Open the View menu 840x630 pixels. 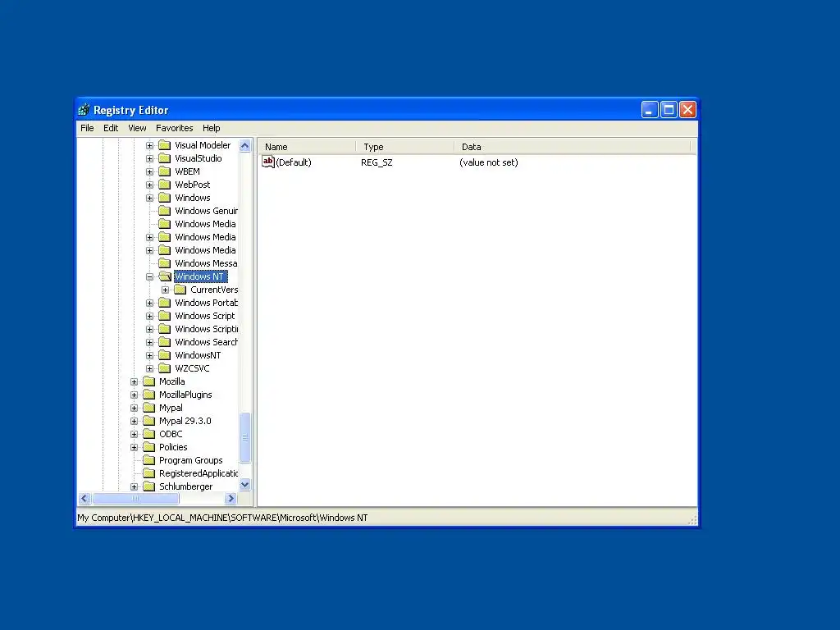pos(137,128)
